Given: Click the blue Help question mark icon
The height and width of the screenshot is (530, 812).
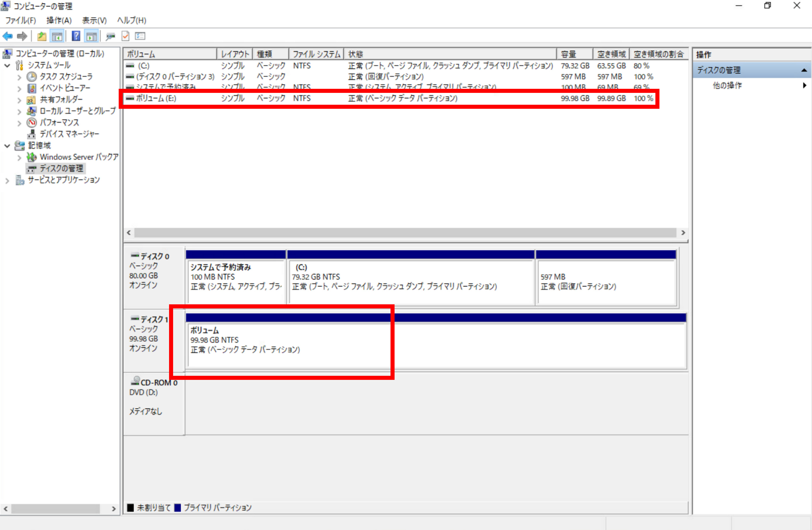Looking at the screenshot, I should [x=76, y=36].
